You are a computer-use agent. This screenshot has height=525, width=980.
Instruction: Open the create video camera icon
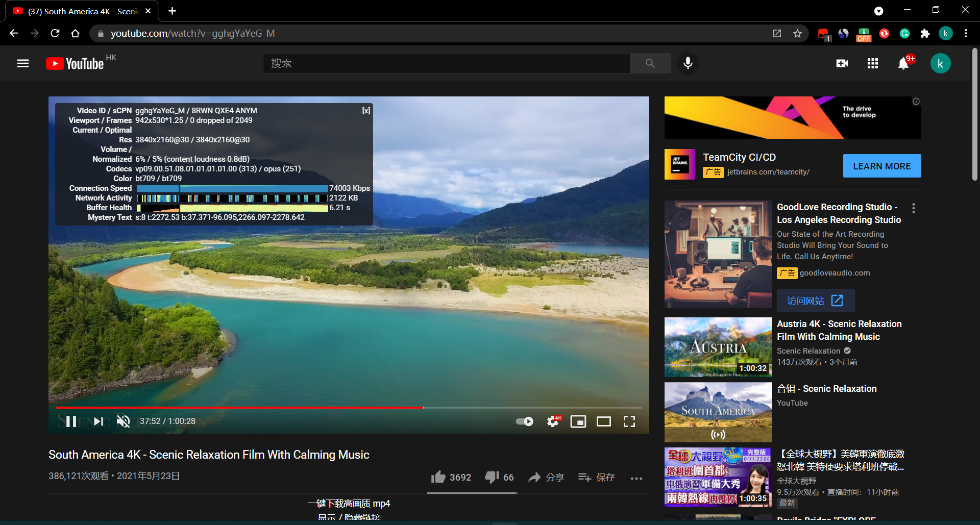tap(842, 63)
